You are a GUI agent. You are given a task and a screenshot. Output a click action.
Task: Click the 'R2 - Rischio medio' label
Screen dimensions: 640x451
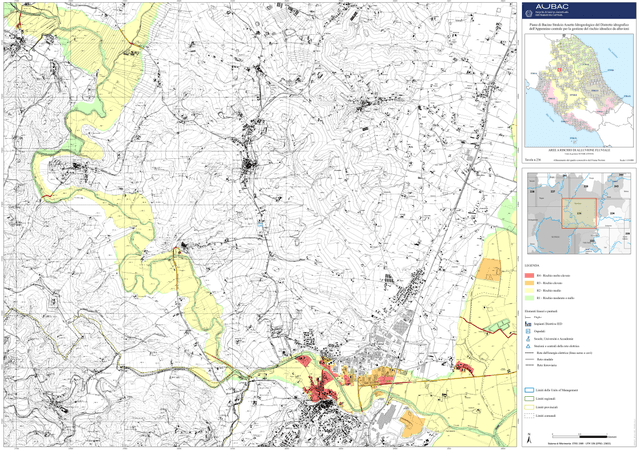[x=549, y=291]
